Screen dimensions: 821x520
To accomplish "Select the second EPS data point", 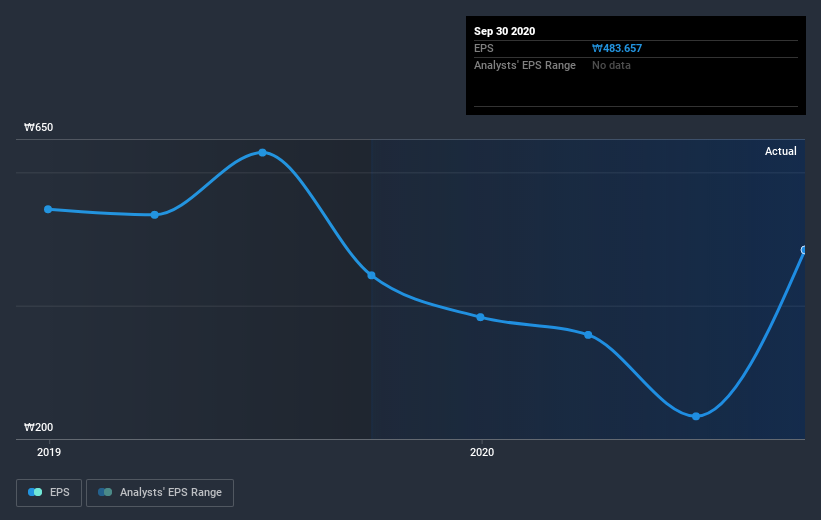I will click(154, 215).
